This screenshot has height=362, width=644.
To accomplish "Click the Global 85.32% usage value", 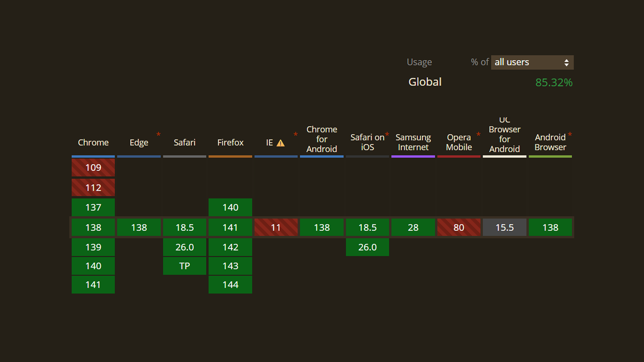I will point(554,83).
